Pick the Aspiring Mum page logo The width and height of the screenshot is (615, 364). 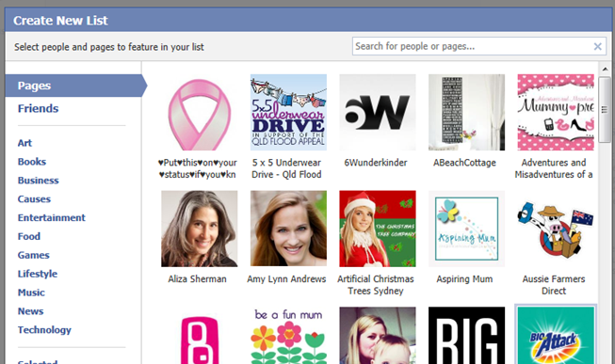(466, 229)
